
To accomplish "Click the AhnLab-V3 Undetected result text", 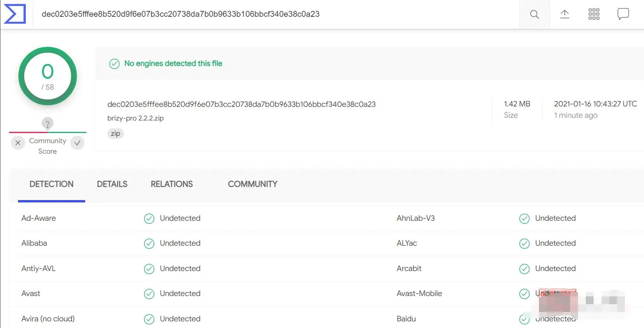I will (555, 218).
